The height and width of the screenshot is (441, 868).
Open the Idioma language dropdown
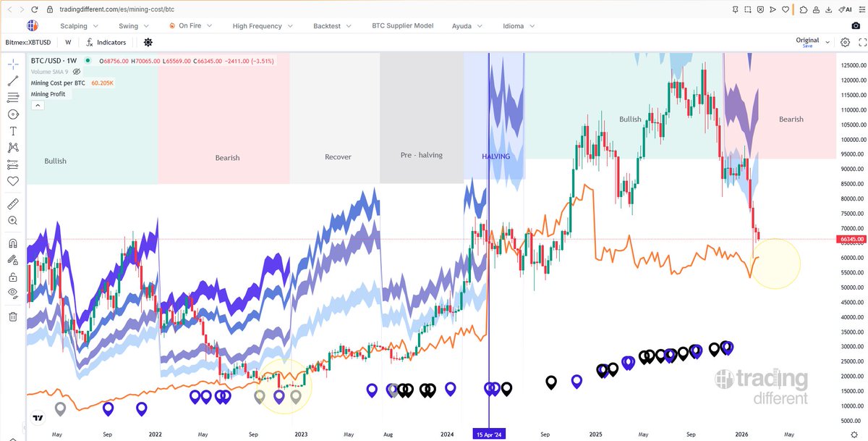[x=519, y=25]
